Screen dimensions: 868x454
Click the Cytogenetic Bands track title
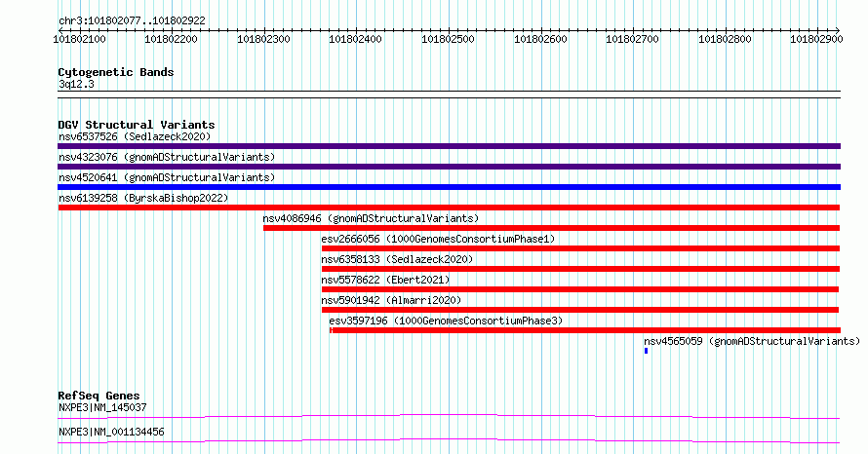coord(116,72)
